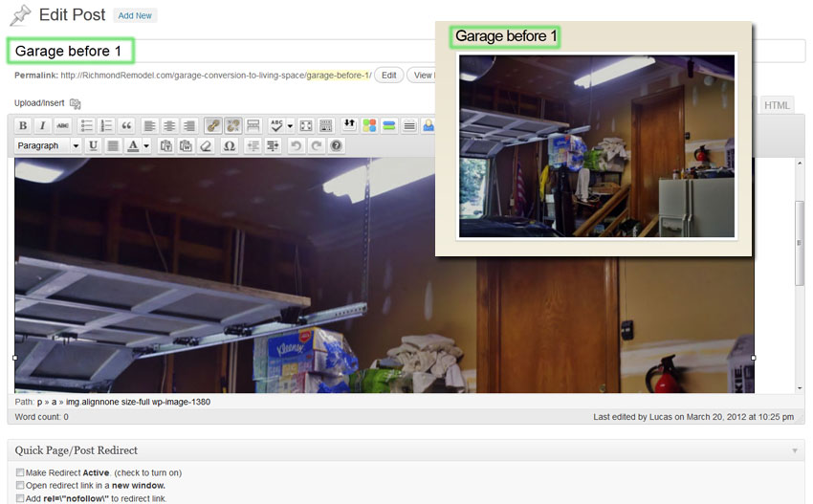The width and height of the screenshot is (813, 504).
Task: Enable open redirect link in new window
Action: tap(20, 485)
